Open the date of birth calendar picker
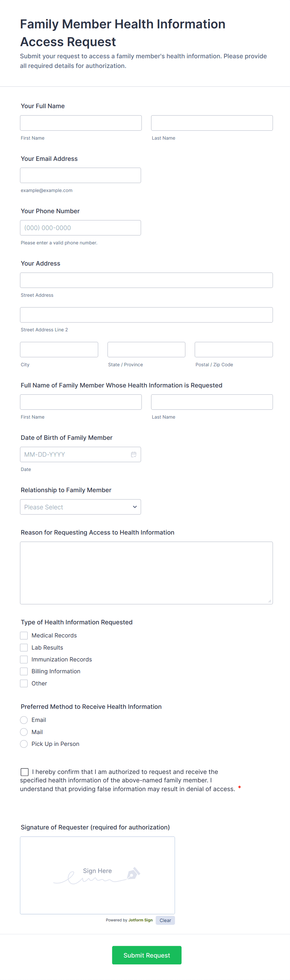290x980 pixels. (x=133, y=454)
